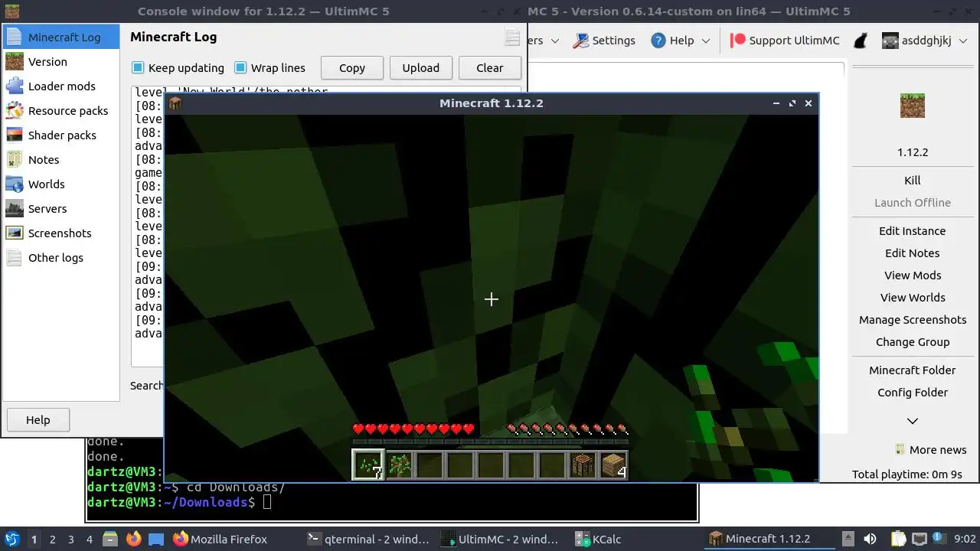This screenshot has height=551, width=980.
Task: Click the Servers icon in sidebar
Action: [x=15, y=209]
